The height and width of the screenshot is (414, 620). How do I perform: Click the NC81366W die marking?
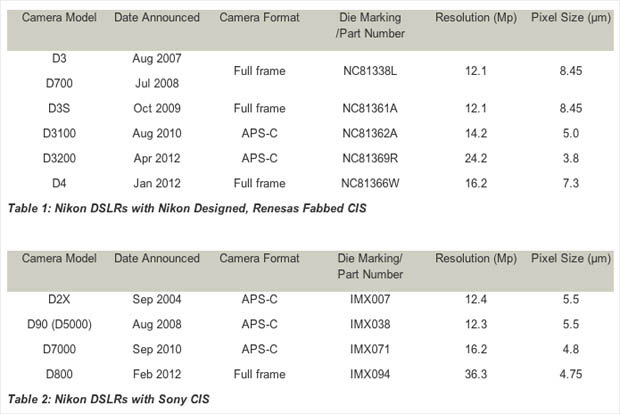pyautogui.click(x=370, y=183)
